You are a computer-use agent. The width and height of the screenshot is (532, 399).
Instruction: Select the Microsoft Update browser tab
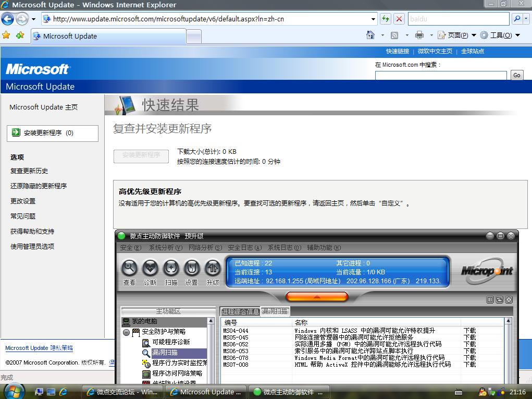(108, 37)
